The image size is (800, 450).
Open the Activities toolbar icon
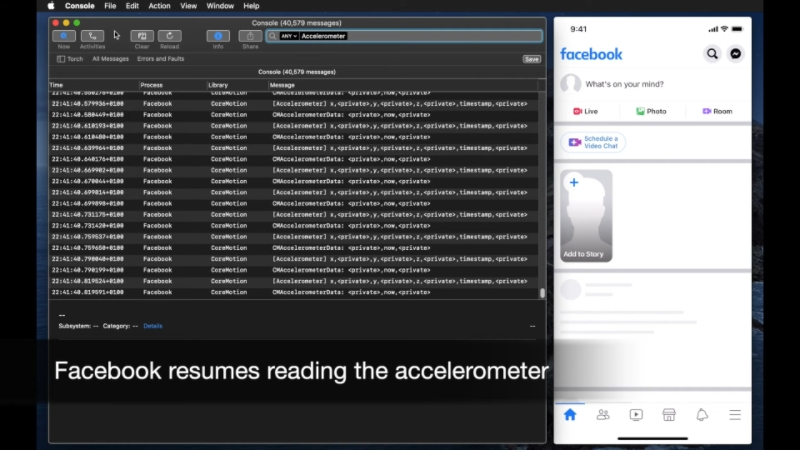tap(92, 36)
